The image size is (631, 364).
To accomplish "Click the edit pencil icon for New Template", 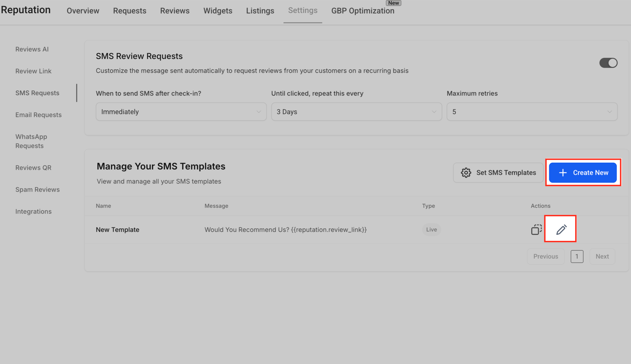I will [561, 229].
